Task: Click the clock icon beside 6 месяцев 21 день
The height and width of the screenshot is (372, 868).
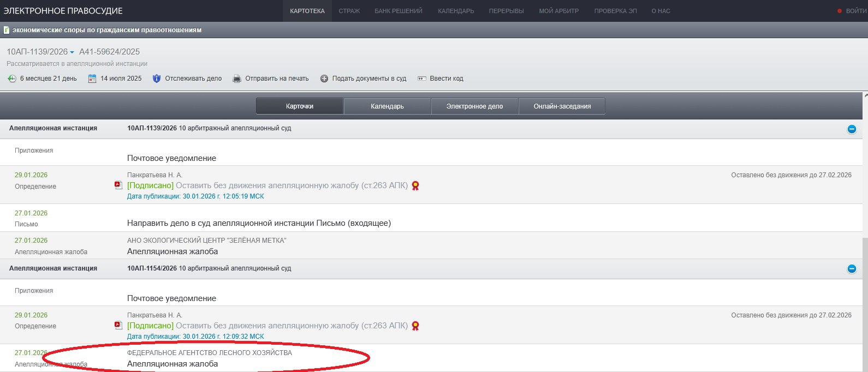Action: (11, 79)
